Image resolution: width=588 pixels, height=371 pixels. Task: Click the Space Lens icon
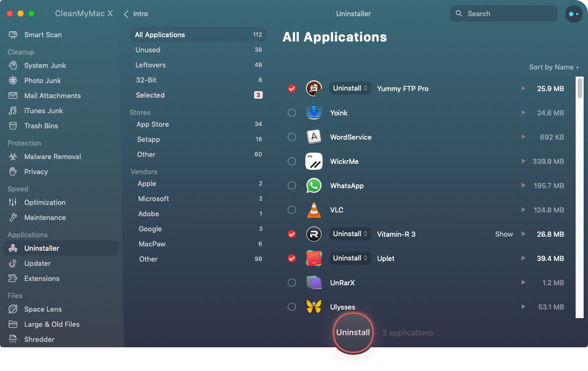[13, 309]
